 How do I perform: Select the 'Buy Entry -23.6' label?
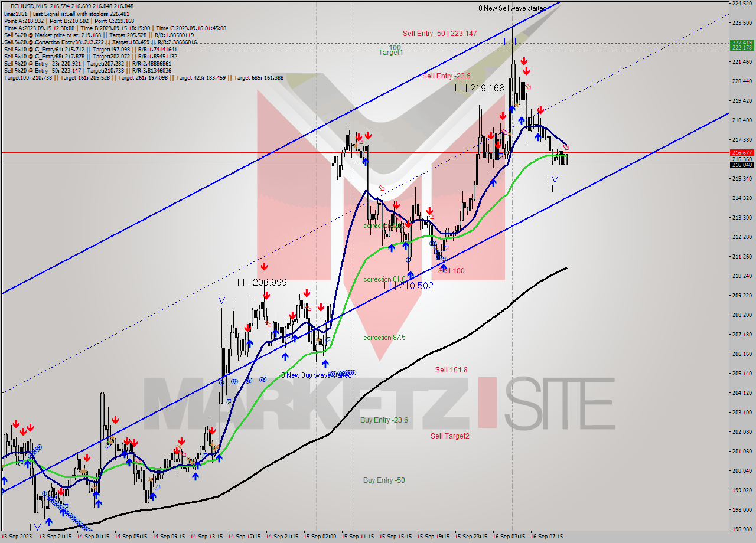click(x=384, y=420)
